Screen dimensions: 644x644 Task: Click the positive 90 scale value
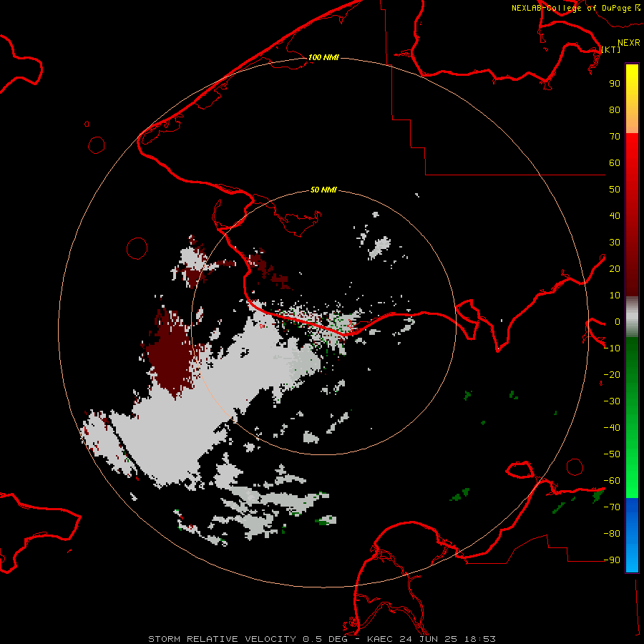pos(615,84)
